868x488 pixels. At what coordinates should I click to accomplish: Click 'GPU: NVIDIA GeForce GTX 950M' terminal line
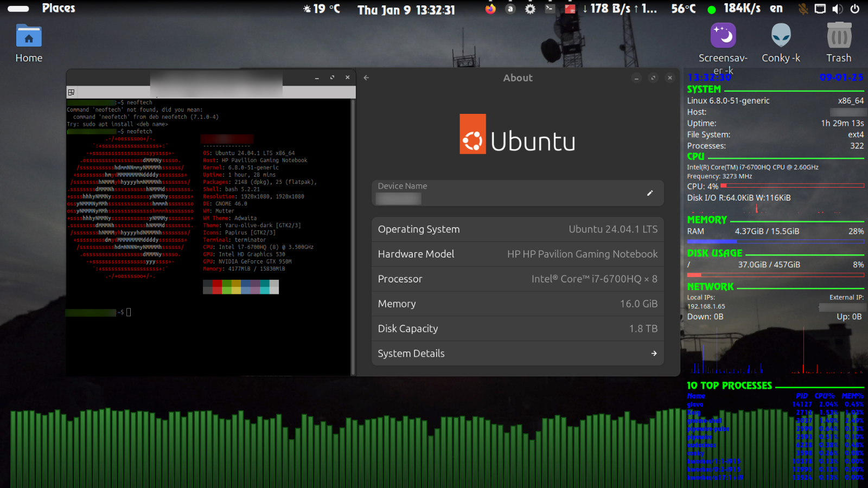click(x=247, y=261)
